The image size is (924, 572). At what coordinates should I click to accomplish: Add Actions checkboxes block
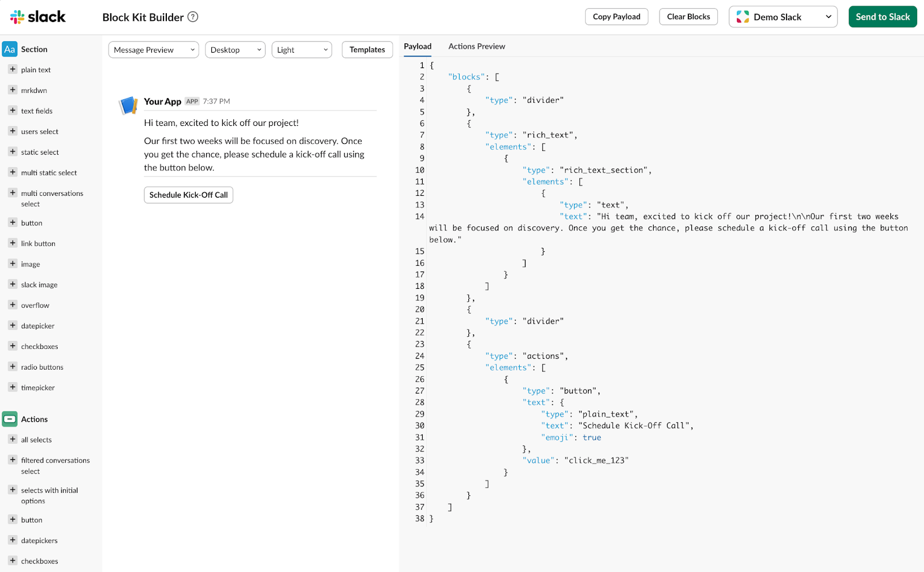(13, 560)
